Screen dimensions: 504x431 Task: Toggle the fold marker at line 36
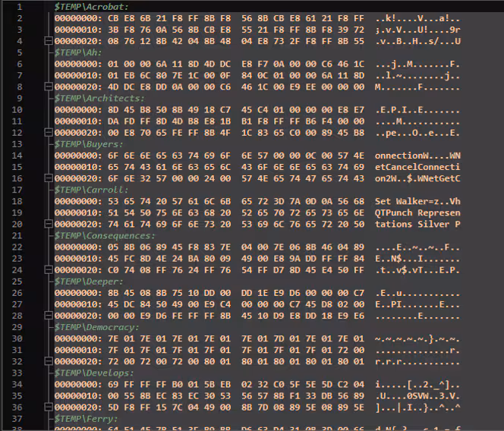[49, 407]
